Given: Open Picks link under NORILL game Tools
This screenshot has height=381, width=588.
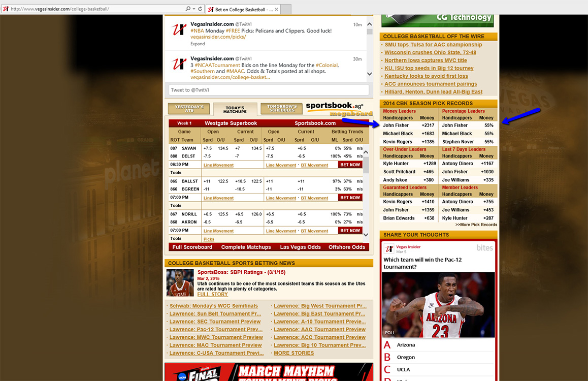Looking at the screenshot, I should point(209,239).
